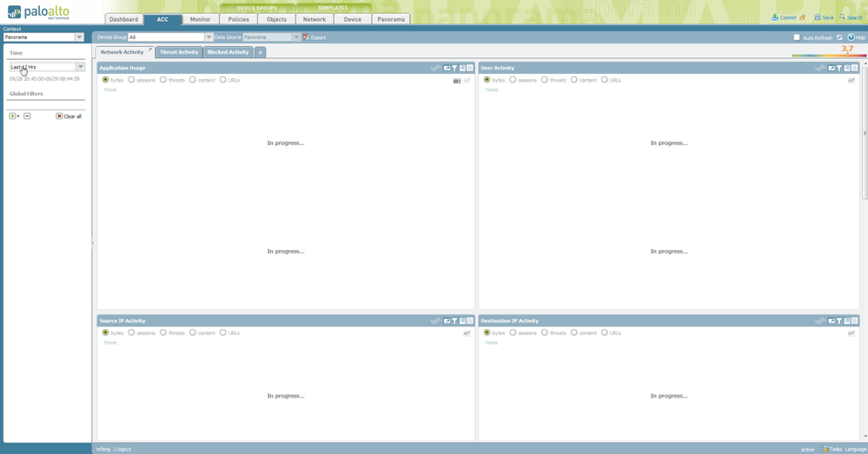Collapse left sidebar using splitter handle

coord(92,243)
